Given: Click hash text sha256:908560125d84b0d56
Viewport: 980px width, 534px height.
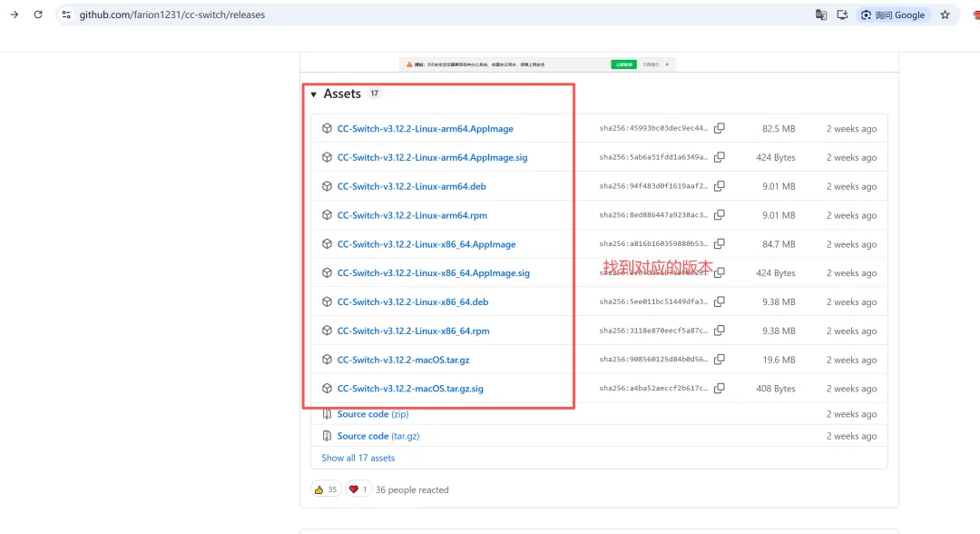Looking at the screenshot, I should 653,360.
